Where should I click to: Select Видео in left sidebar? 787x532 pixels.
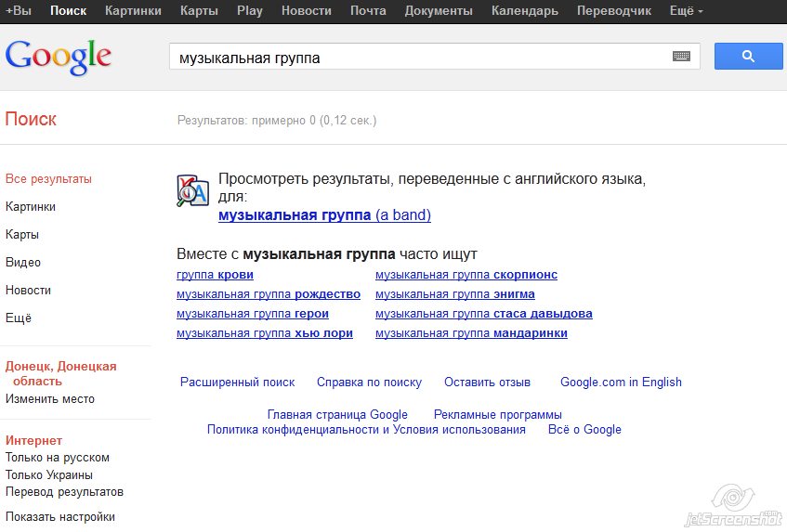pos(23,262)
